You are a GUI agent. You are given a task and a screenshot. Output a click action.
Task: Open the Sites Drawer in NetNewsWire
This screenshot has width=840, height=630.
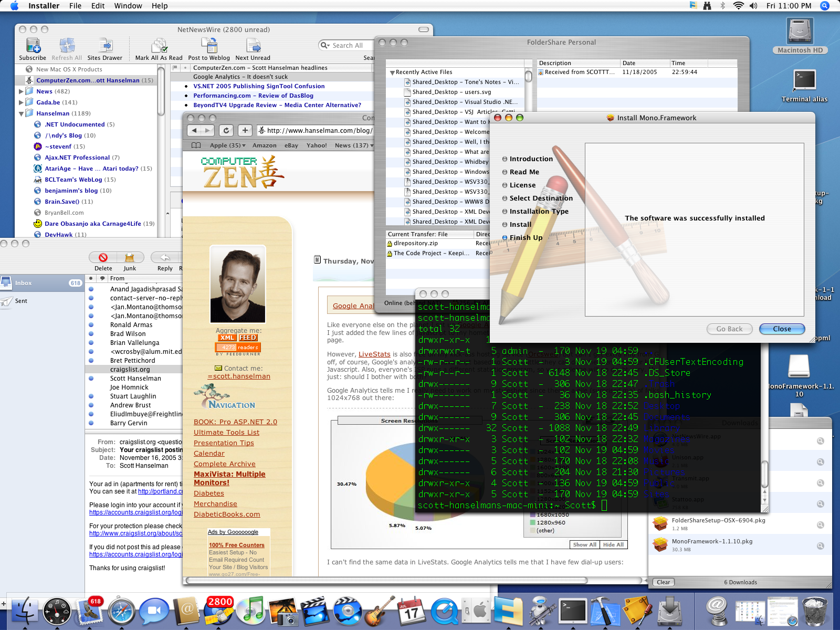105,46
